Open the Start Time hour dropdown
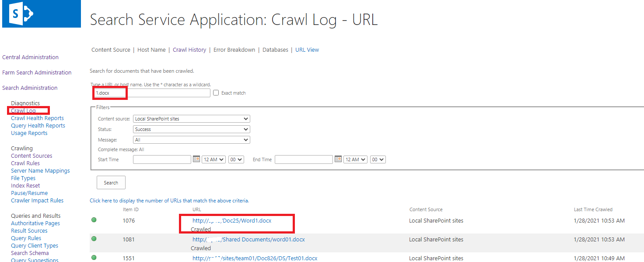This screenshot has width=644, height=262. (x=213, y=159)
